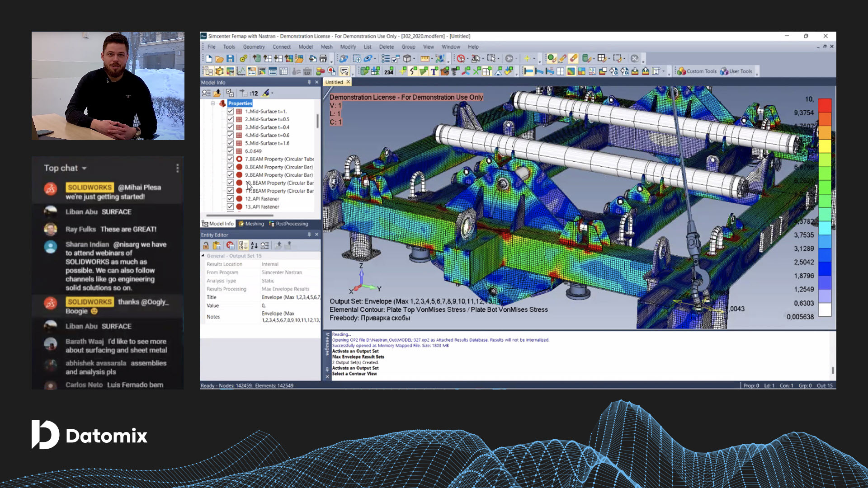
Task: Click the Node ID labels icon 234
Action: click(389, 71)
